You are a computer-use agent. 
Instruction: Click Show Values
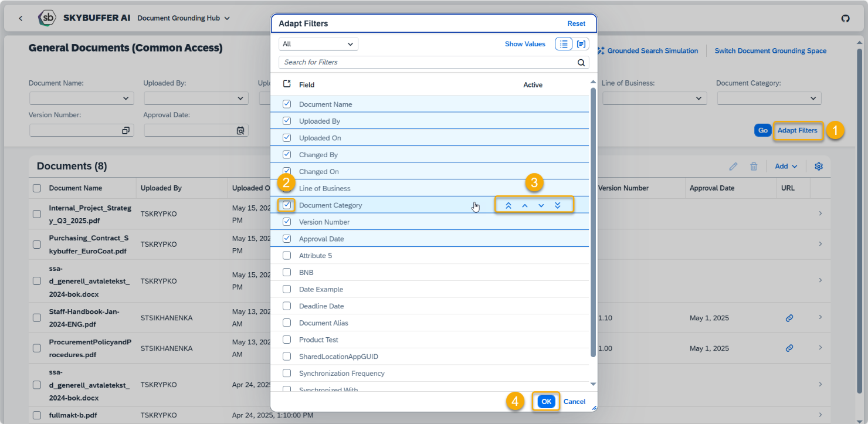(x=525, y=44)
